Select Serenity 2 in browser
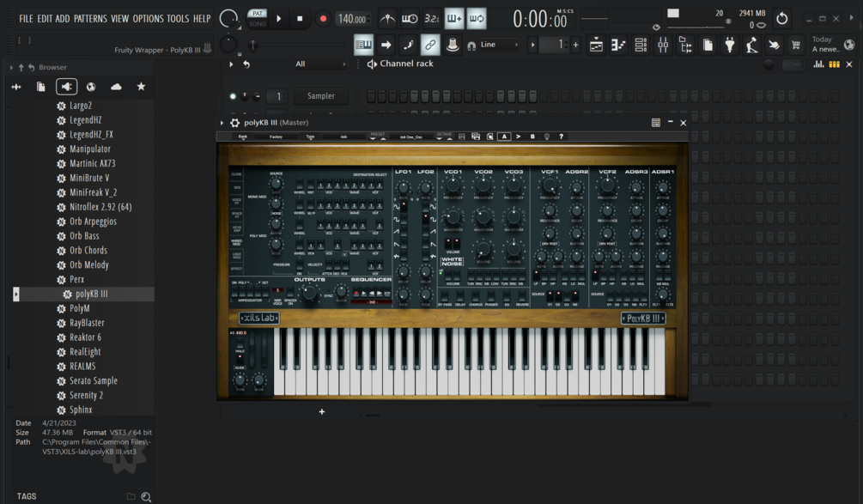This screenshot has height=504, width=863. [x=86, y=395]
